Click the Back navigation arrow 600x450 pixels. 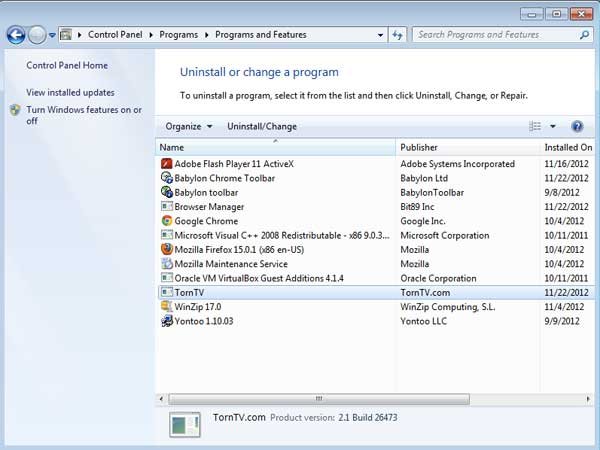tap(16, 35)
